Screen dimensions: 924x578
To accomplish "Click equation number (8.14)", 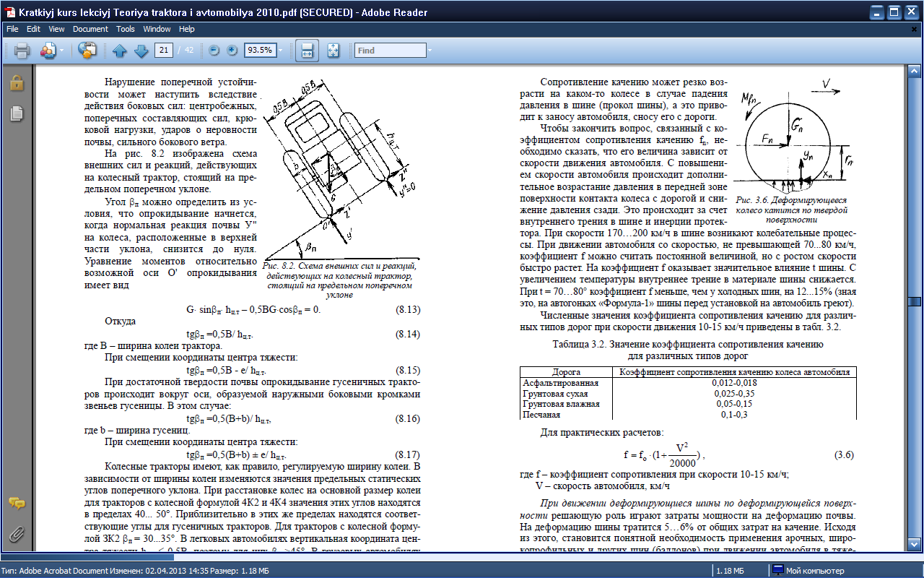I will tap(407, 335).
